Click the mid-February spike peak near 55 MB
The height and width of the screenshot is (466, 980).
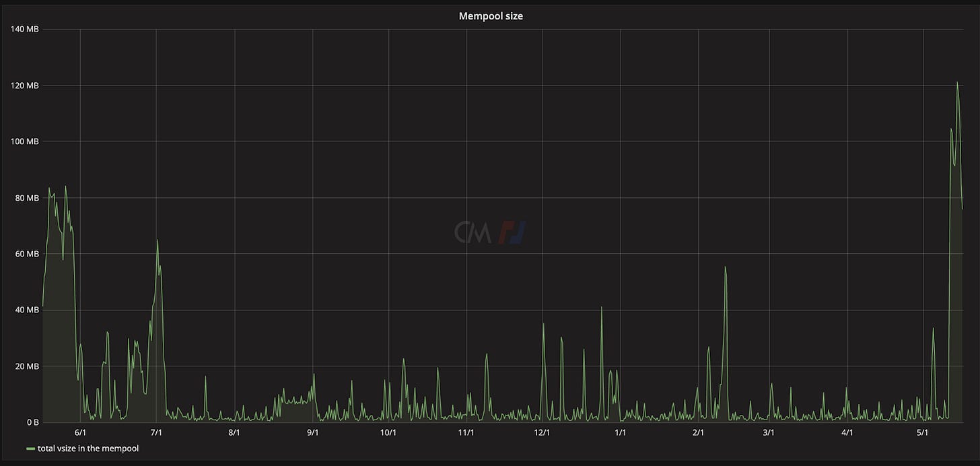click(x=725, y=267)
